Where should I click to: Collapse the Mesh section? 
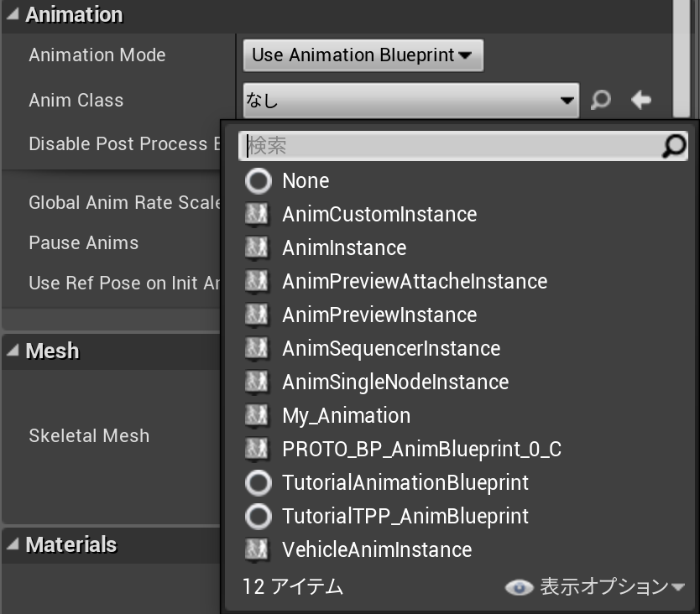click(x=12, y=351)
